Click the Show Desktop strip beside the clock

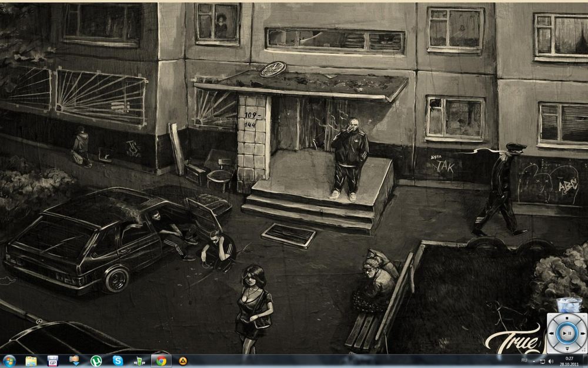pyautogui.click(x=586, y=362)
